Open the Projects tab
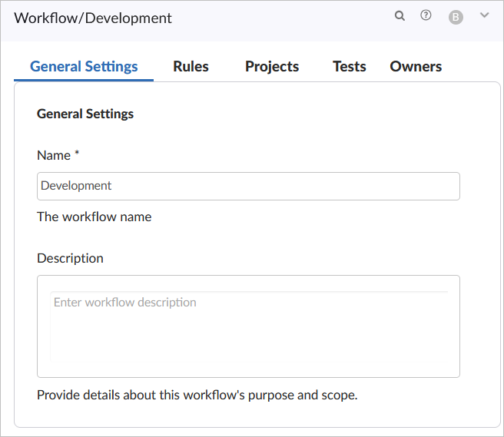The width and height of the screenshot is (504, 437). [272, 66]
